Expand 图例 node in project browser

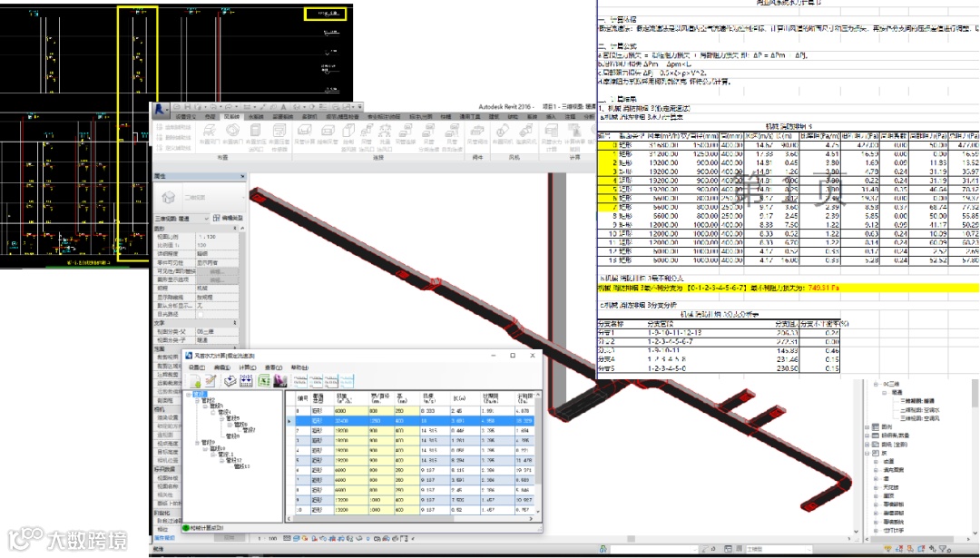[x=867, y=426]
